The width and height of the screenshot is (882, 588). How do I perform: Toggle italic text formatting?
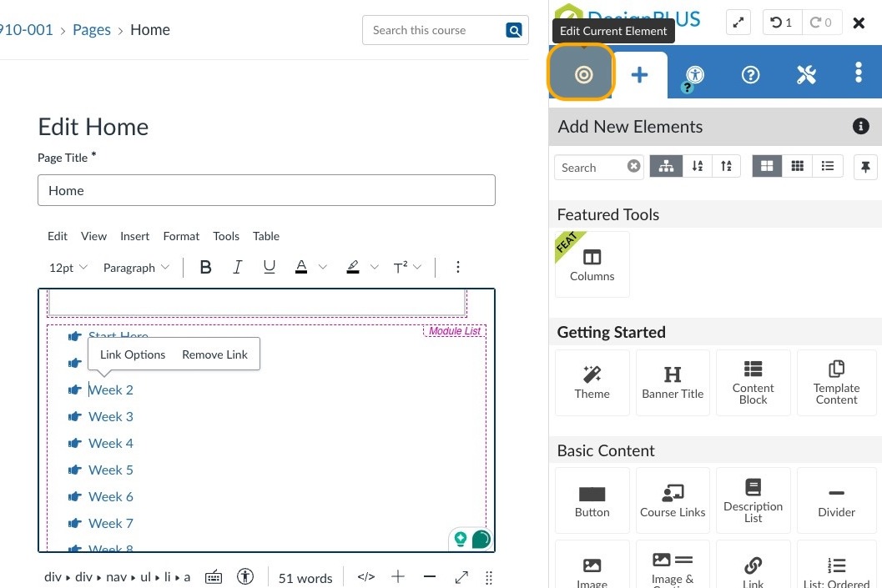pyautogui.click(x=237, y=268)
